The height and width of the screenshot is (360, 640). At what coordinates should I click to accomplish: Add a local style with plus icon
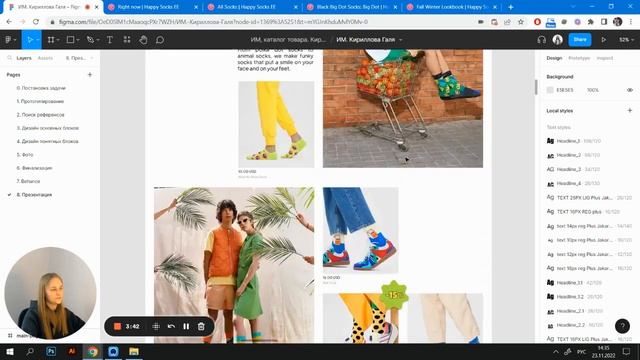click(629, 111)
